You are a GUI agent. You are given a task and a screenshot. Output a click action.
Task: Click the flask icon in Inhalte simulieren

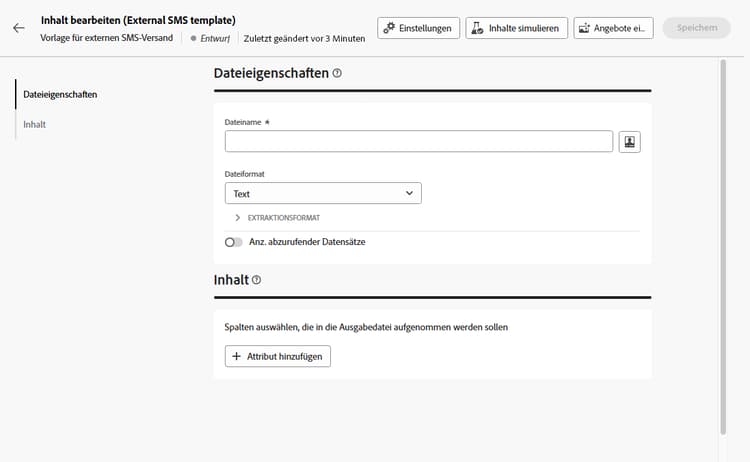(x=477, y=28)
